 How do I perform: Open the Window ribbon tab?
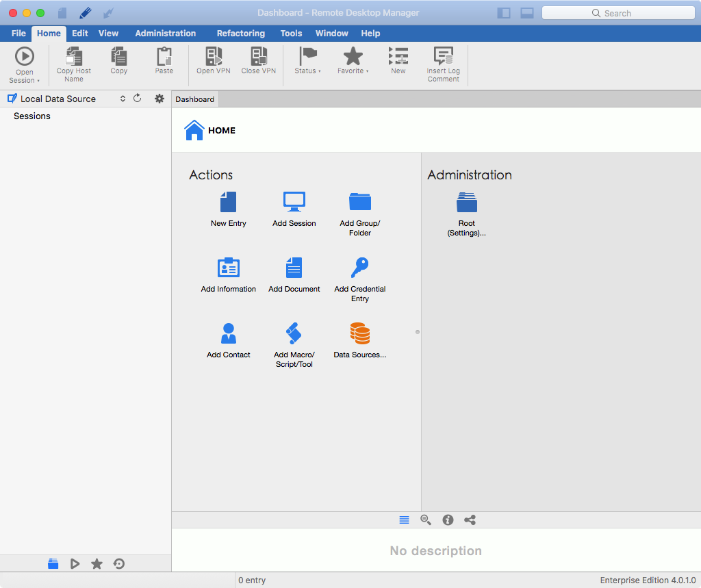click(x=332, y=33)
